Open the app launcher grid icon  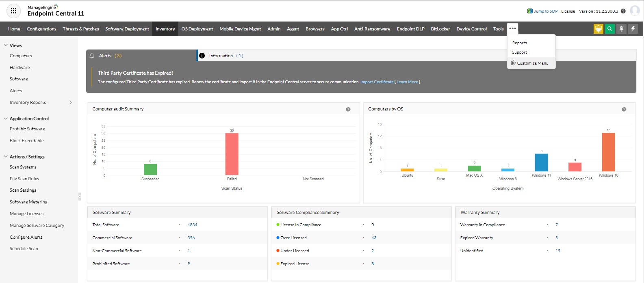click(13, 11)
